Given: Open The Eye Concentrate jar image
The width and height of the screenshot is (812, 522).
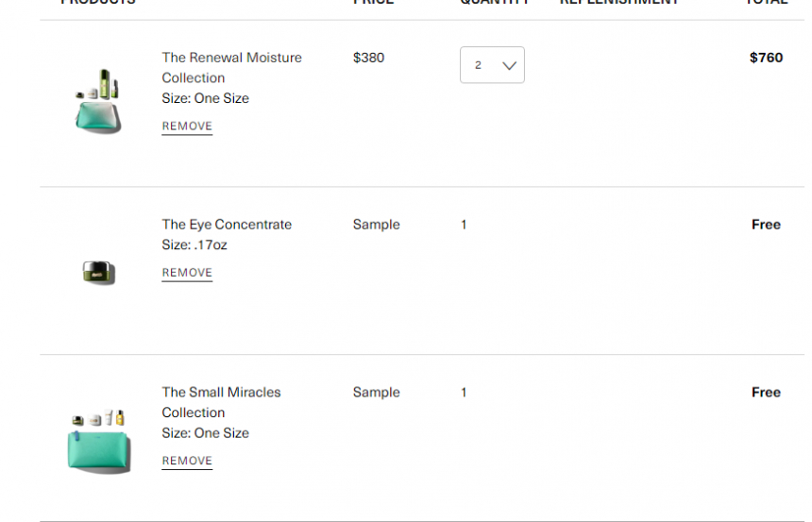Looking at the screenshot, I should (x=98, y=273).
